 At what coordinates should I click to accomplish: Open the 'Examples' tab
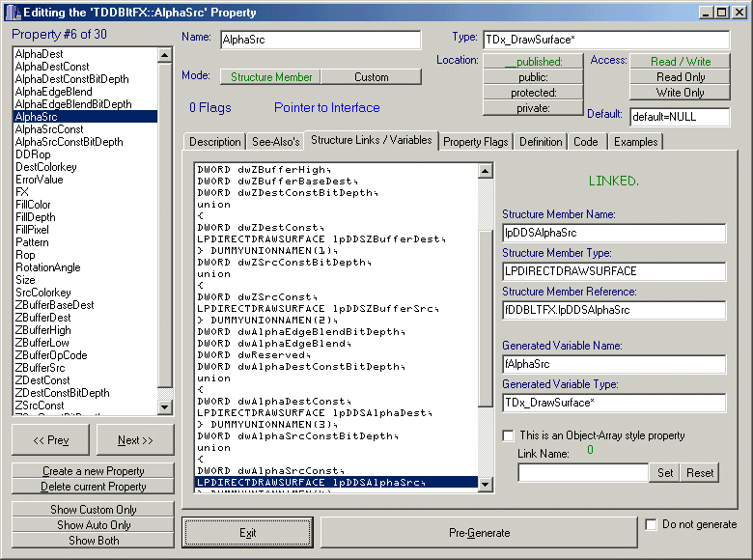click(636, 142)
